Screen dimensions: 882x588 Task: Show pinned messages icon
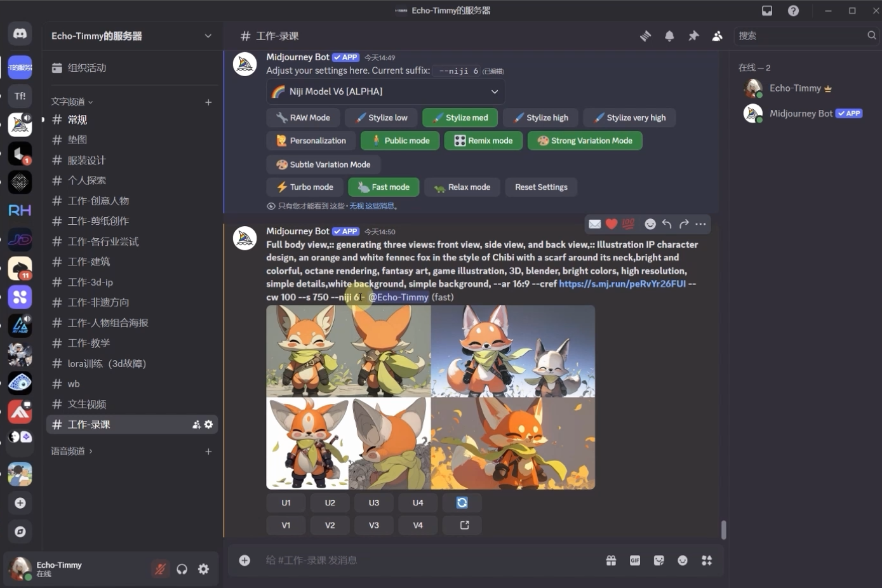pos(693,36)
